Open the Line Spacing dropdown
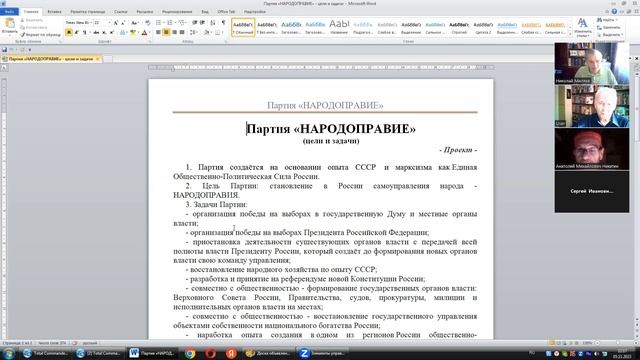Image resolution: width=640 pixels, height=360 pixels. pos(194,32)
